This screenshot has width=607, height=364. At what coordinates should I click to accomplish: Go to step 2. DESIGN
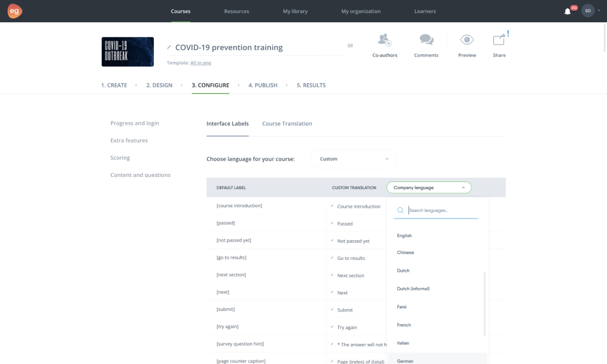159,85
